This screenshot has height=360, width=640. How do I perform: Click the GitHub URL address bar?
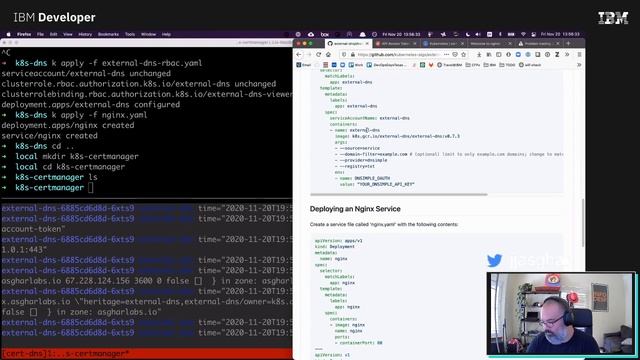coord(399,55)
